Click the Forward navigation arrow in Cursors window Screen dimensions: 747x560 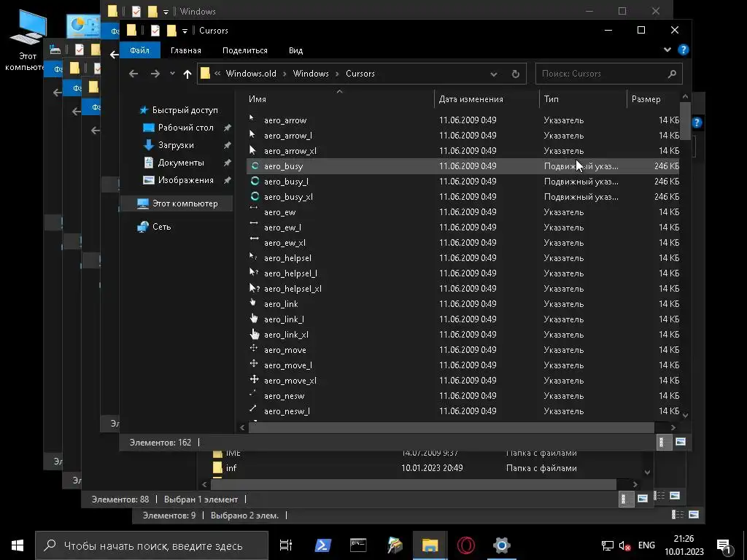[x=155, y=74]
